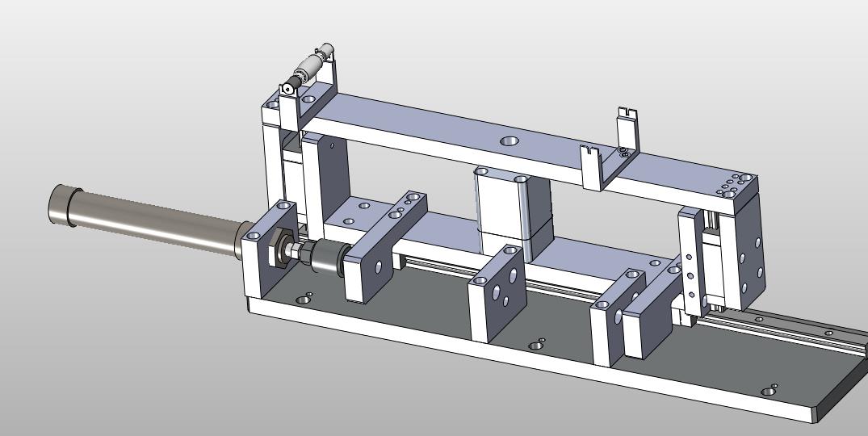Viewport: 868px width, 436px height.
Task: Select the mounting hole at base plate's right end
Action: pyautogui.click(x=769, y=392)
